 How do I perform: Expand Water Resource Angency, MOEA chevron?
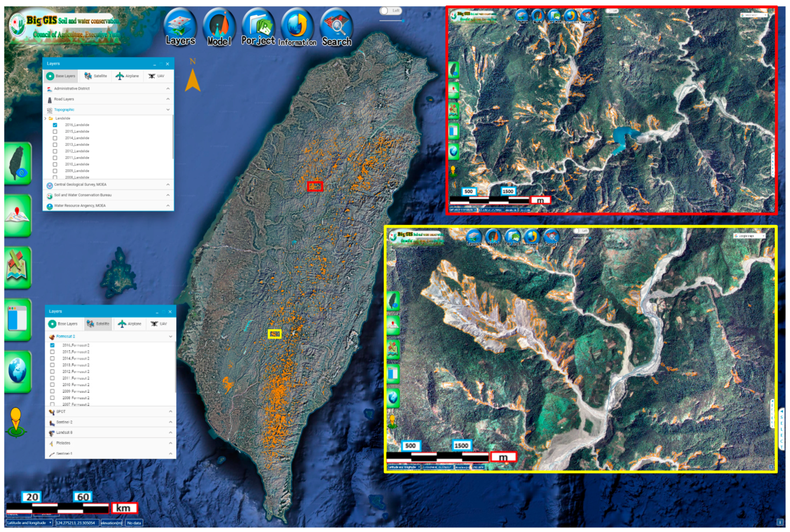click(168, 206)
